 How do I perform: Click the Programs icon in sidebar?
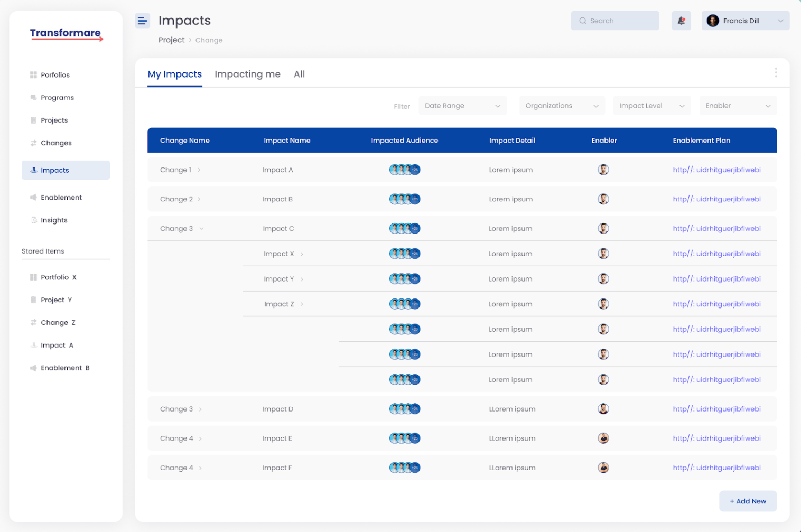pos(33,98)
